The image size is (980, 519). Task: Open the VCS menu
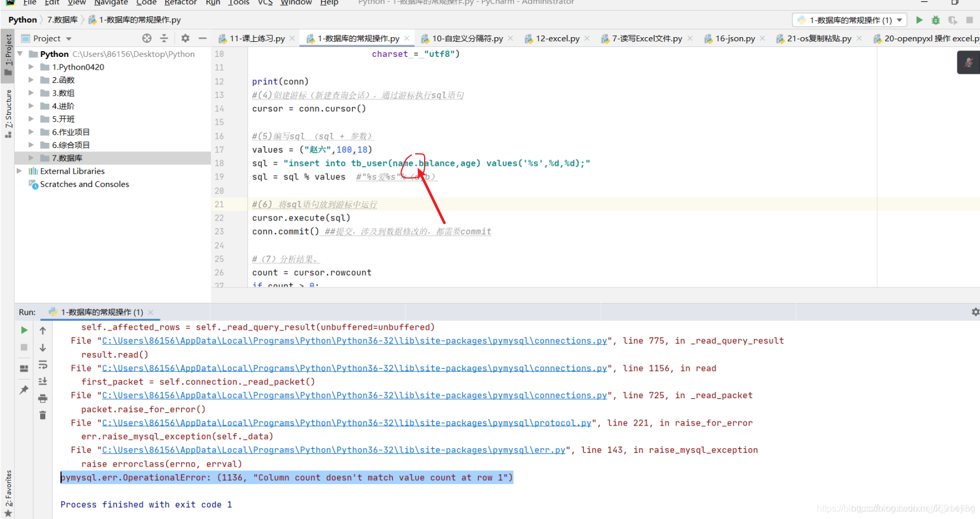click(x=265, y=2)
